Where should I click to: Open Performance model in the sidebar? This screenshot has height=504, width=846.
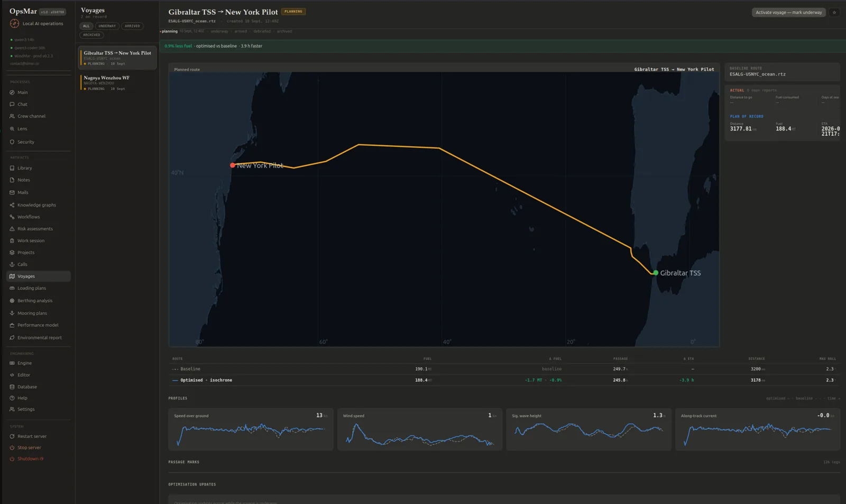pos(39,325)
